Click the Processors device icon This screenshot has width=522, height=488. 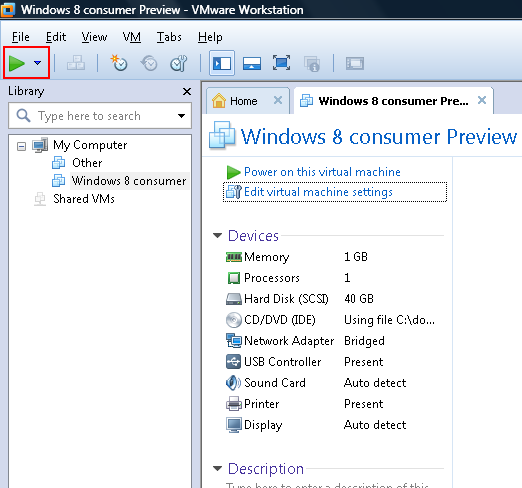click(234, 278)
